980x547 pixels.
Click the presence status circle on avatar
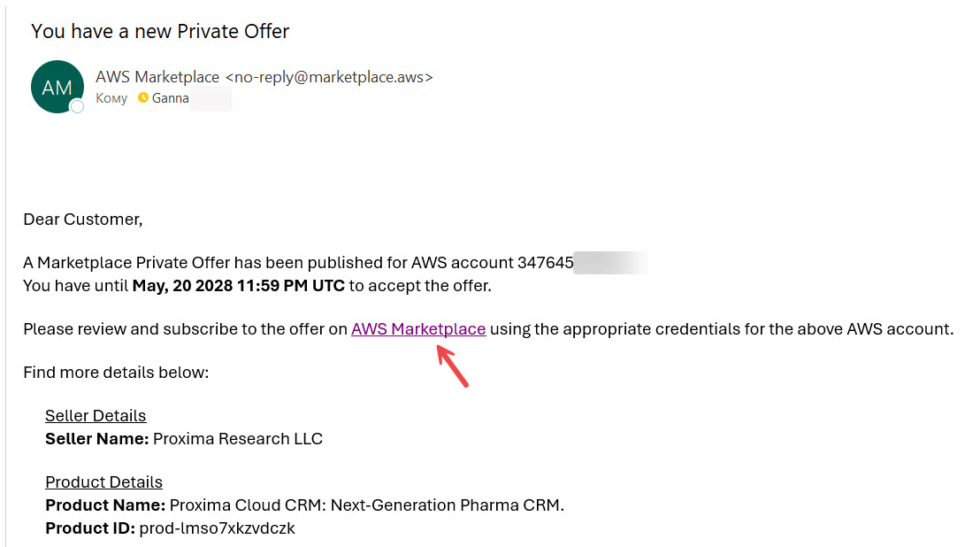pos(77,106)
